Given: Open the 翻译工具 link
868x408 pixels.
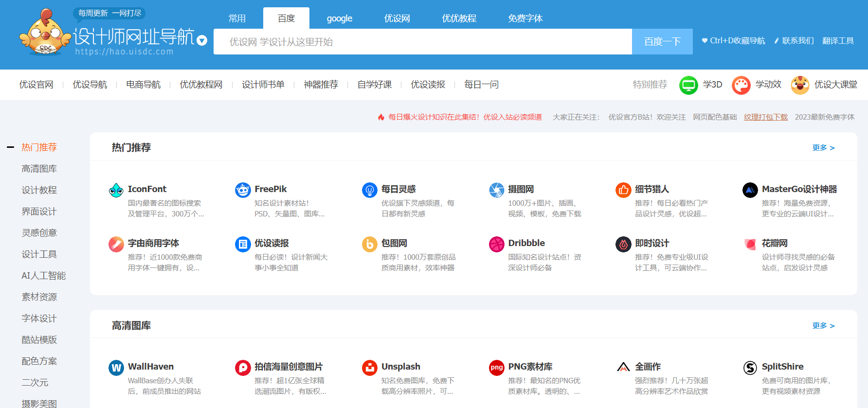Looking at the screenshot, I should pyautogui.click(x=838, y=41).
